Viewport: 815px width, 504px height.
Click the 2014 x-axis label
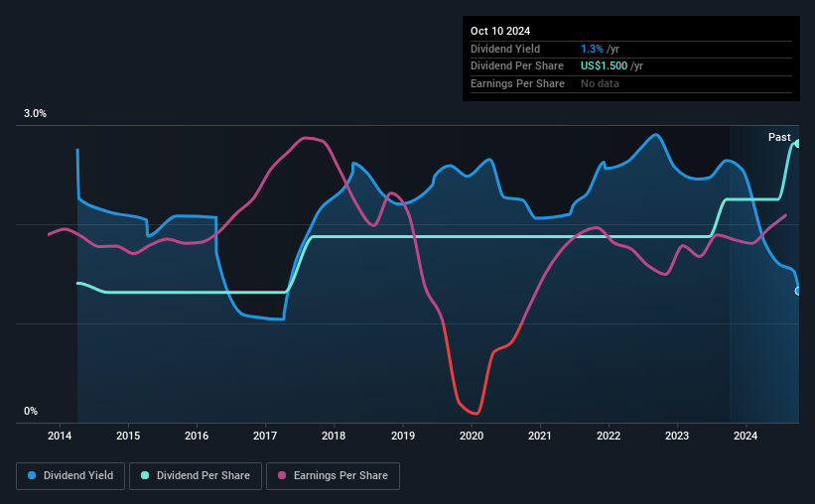60,436
